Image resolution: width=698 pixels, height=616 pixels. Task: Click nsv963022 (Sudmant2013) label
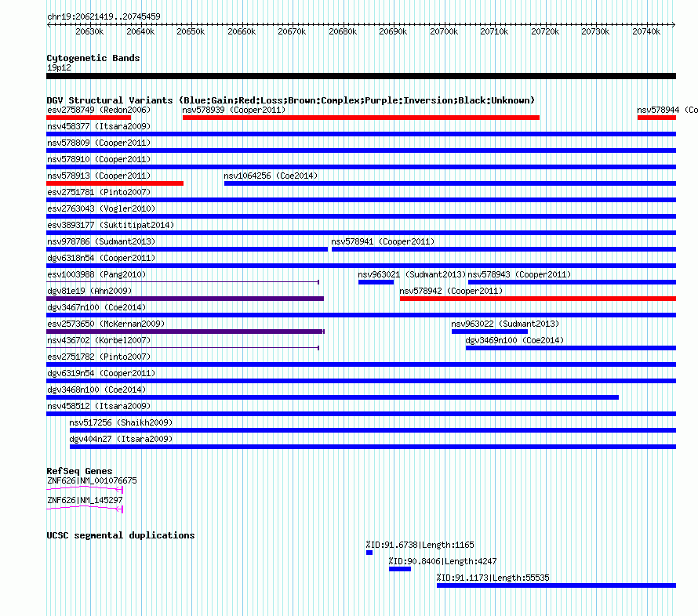pos(505,324)
